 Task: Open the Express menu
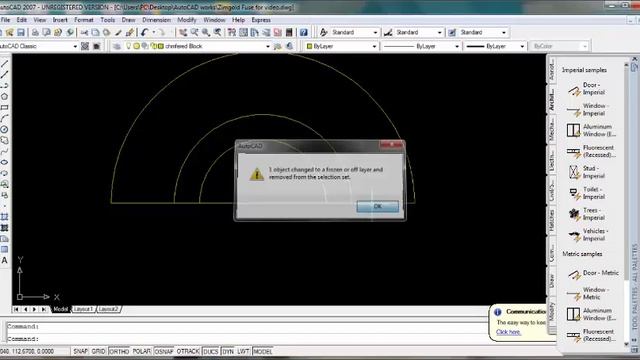tap(261, 20)
